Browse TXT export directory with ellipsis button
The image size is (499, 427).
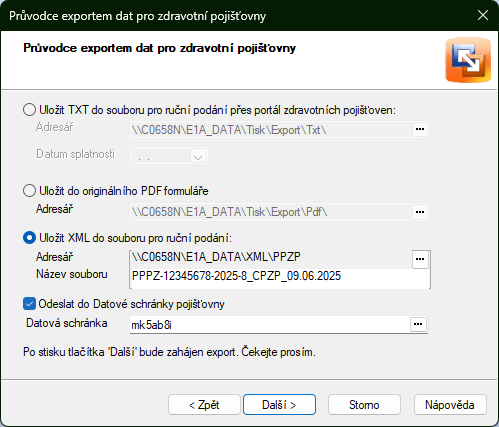420,129
